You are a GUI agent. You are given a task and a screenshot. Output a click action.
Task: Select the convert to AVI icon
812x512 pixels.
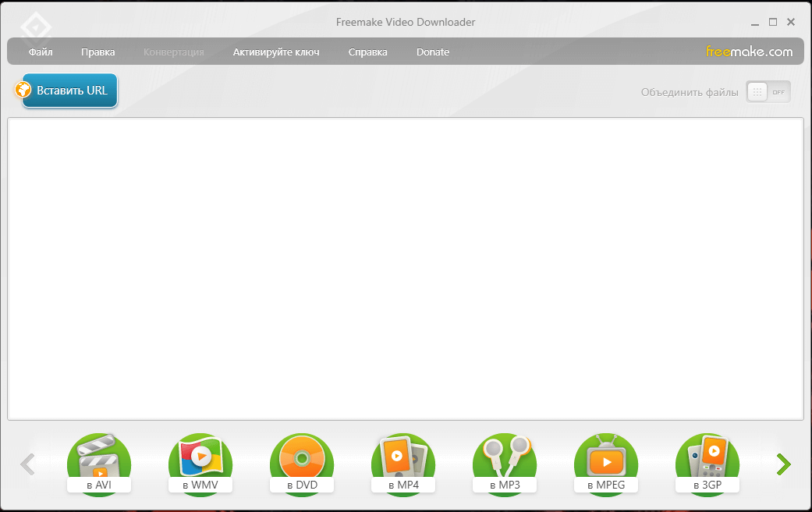[x=99, y=465]
